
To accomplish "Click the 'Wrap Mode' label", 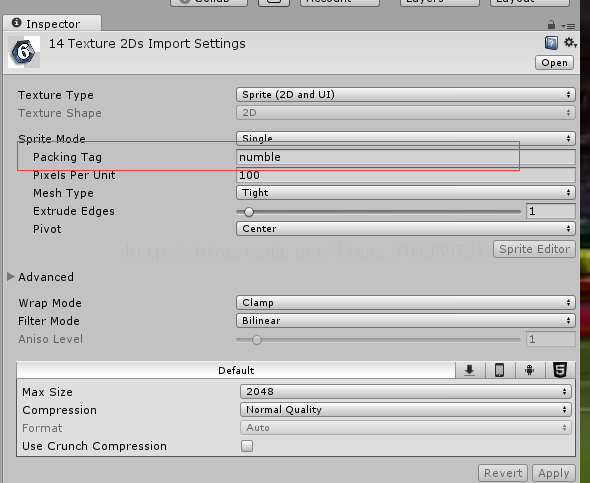I will tap(50, 303).
